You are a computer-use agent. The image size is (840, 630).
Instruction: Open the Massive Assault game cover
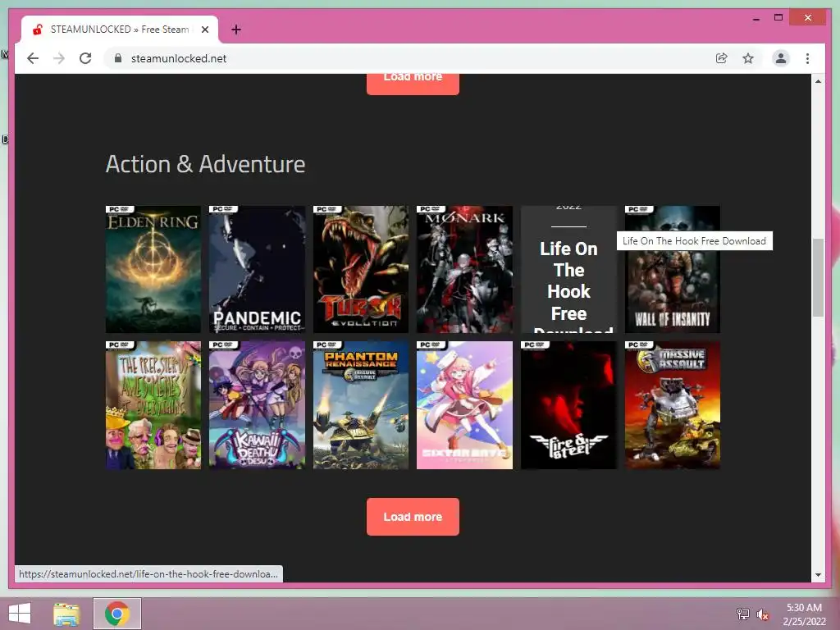click(673, 405)
